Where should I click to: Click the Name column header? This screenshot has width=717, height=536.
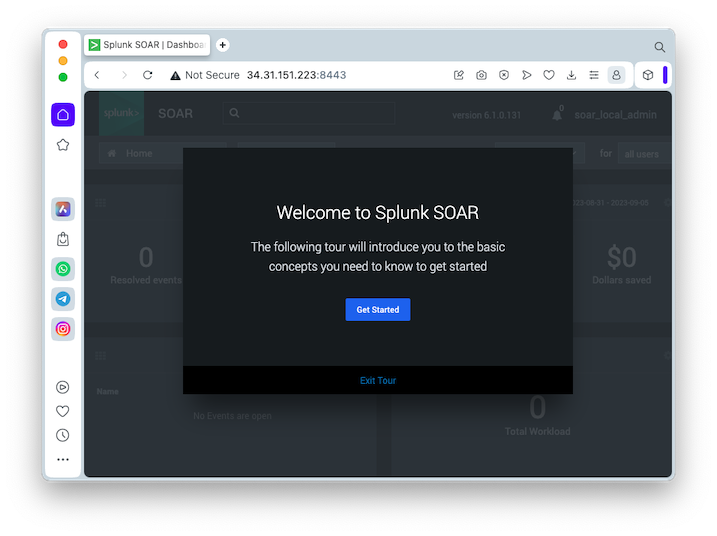point(107,391)
